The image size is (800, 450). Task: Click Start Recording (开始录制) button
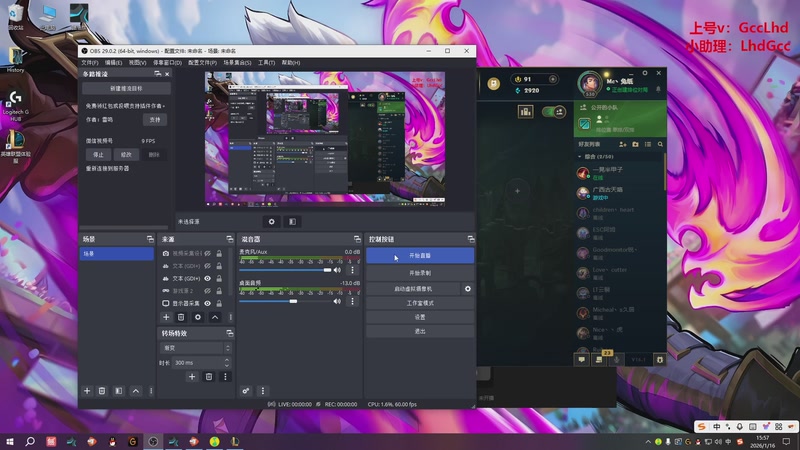coord(419,273)
